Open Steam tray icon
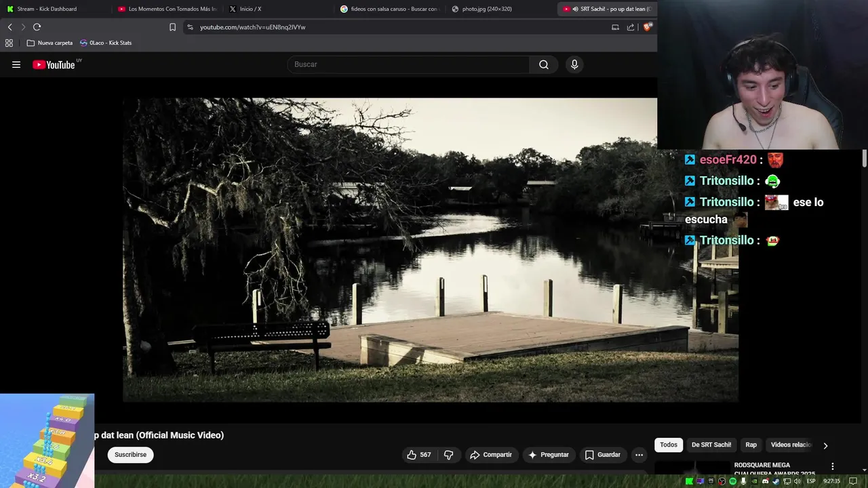The height and width of the screenshot is (488, 868). pos(776,481)
